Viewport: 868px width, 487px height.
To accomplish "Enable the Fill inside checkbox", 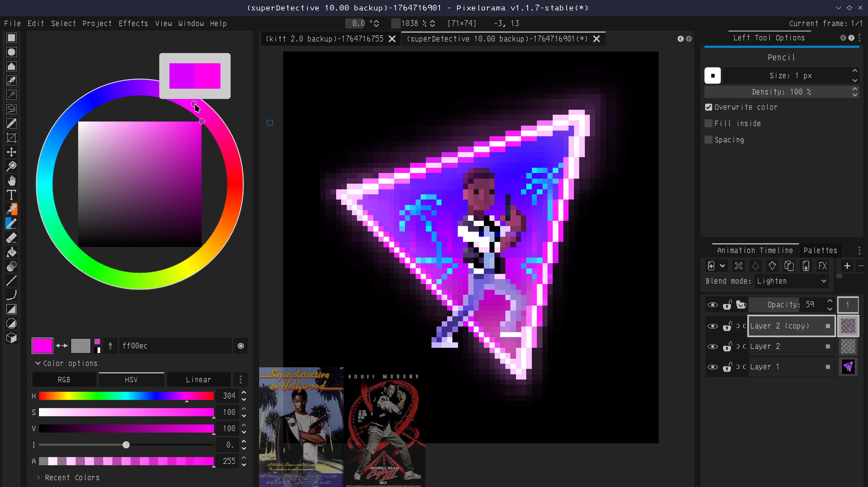I will 709,123.
